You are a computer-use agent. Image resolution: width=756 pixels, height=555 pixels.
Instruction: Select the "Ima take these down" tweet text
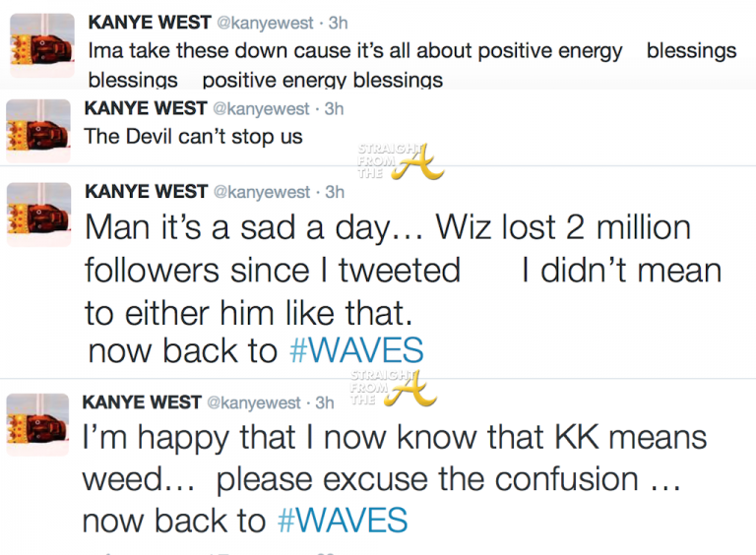tap(354, 51)
